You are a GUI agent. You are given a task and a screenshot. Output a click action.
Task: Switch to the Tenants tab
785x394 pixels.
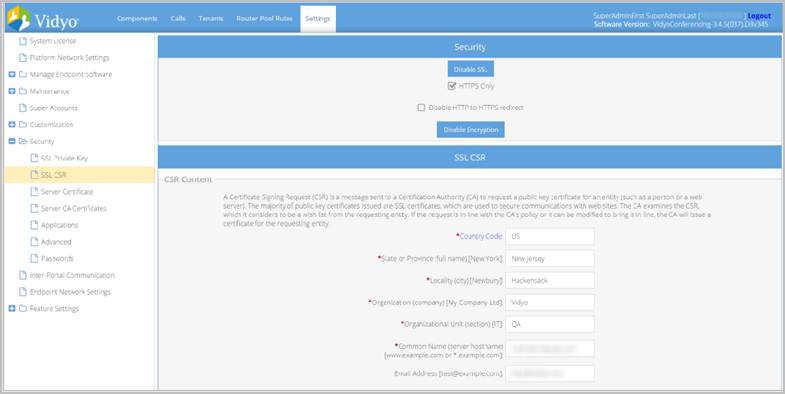[211, 19]
